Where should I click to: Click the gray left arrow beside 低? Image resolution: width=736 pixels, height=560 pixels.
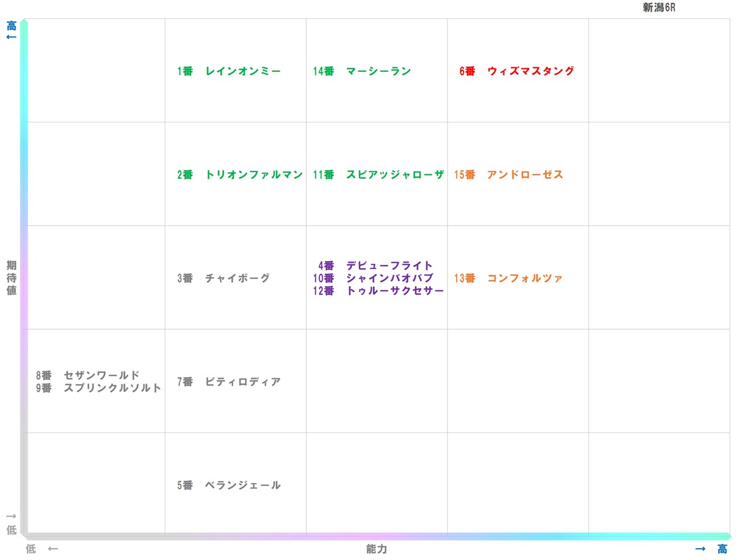coord(53,549)
